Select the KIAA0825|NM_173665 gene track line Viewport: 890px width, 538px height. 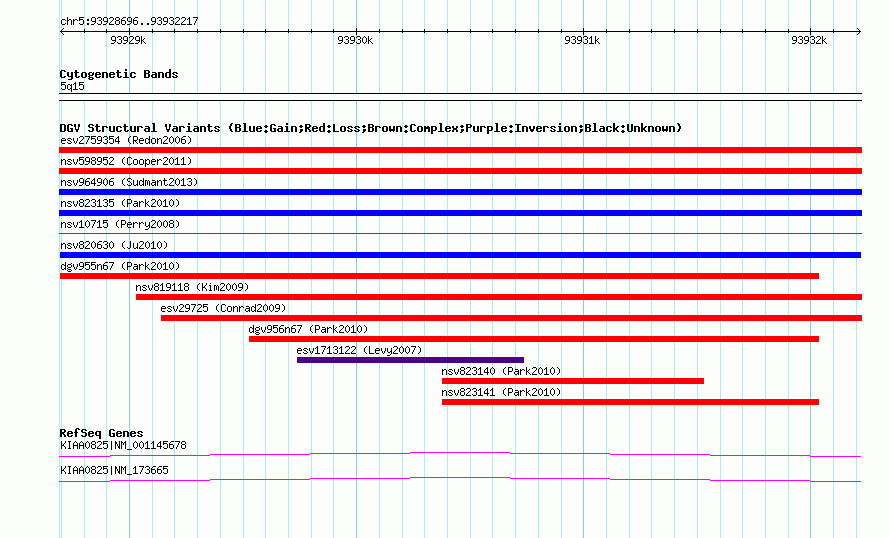coord(460,480)
